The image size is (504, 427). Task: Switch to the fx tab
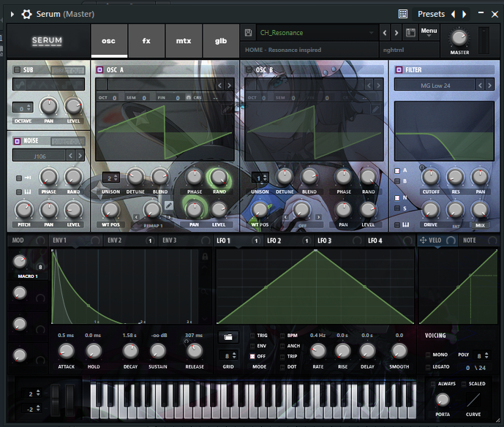146,41
